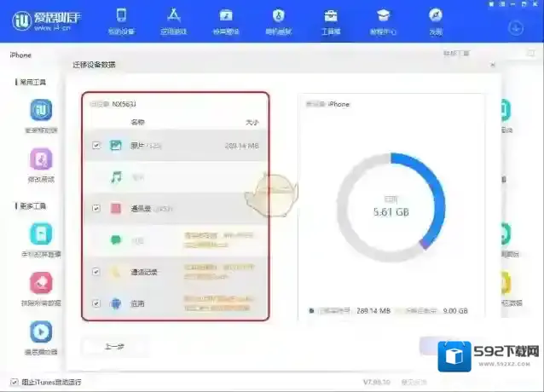The width and height of the screenshot is (544, 392).
Task: Open the 应用游戏 app store icon
Action: pyautogui.click(x=173, y=20)
